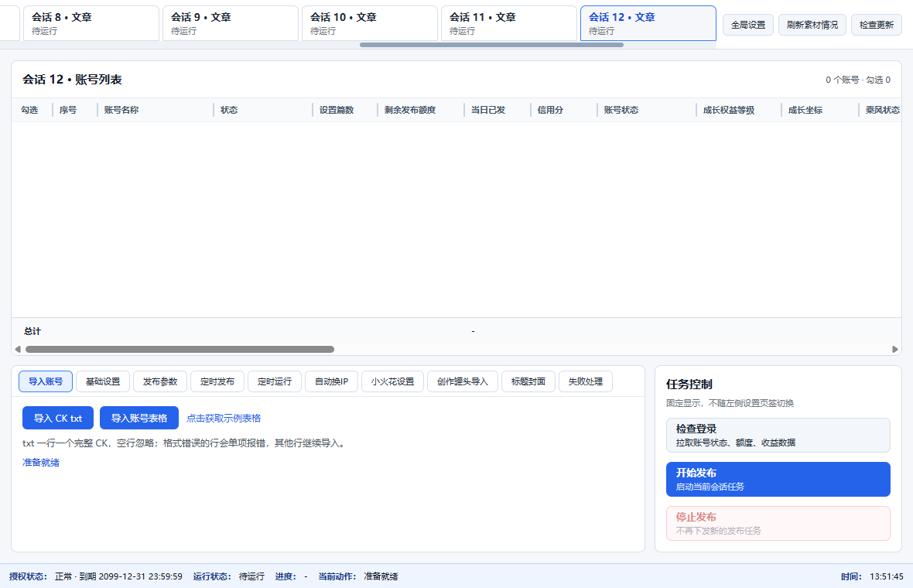
Task: Click the 导入账号表格 button
Action: coord(139,418)
